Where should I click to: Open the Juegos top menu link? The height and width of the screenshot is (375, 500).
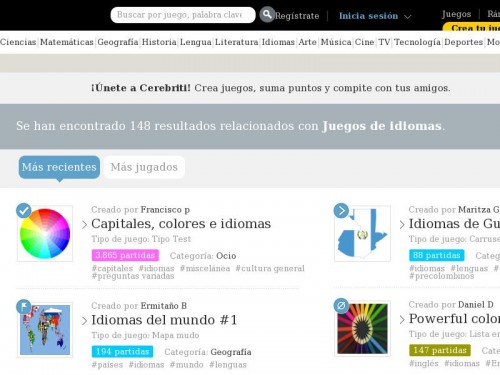point(456,14)
